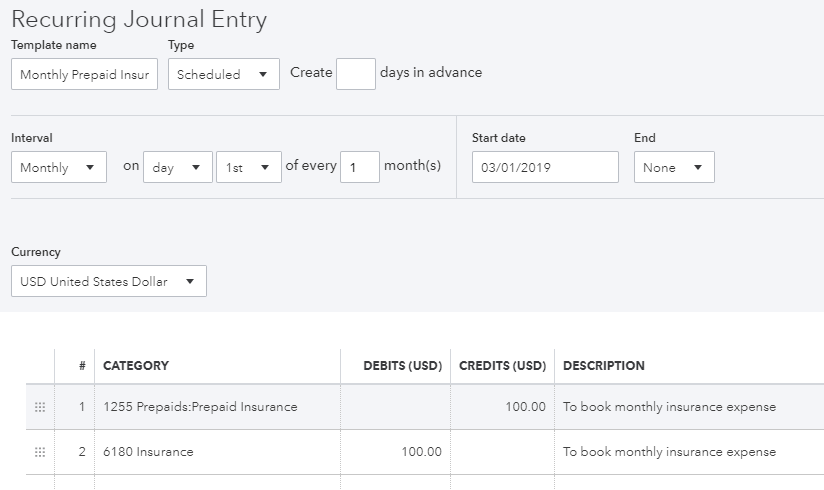
Task: Click the days in advance input box
Action: coord(356,74)
